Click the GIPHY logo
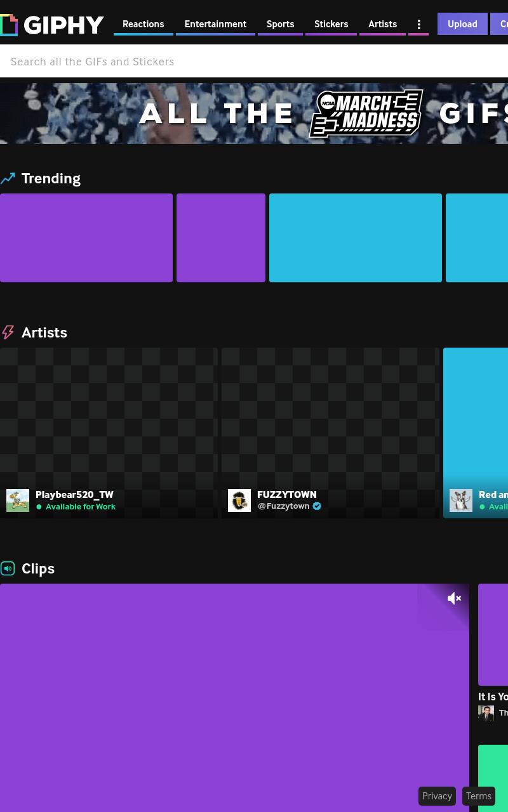 [52, 25]
